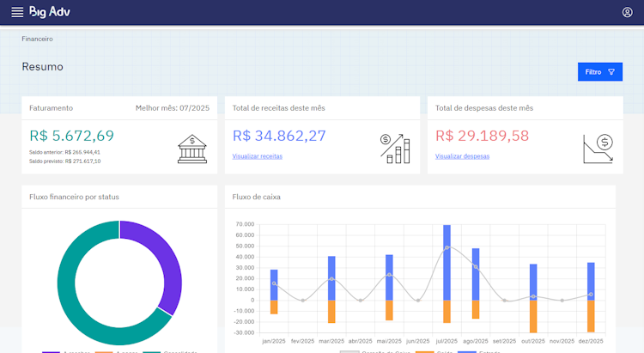Click the declining expenses chart icon

click(598, 149)
